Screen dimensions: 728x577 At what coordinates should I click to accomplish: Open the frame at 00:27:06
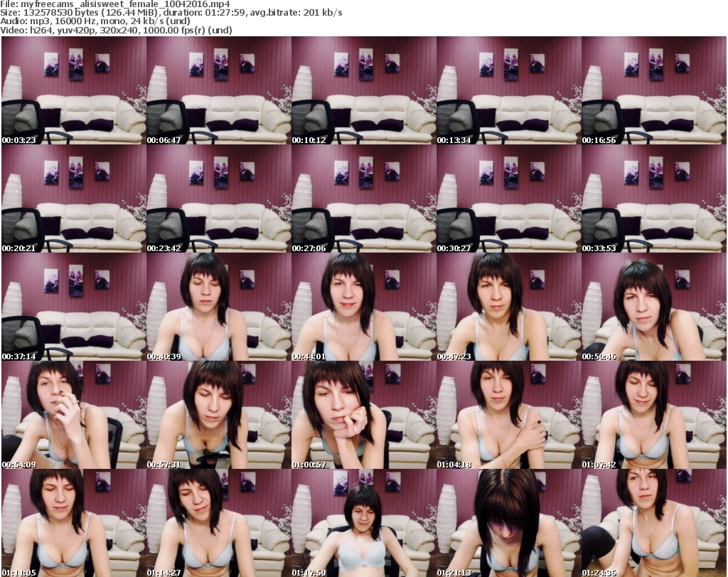[x=364, y=198]
